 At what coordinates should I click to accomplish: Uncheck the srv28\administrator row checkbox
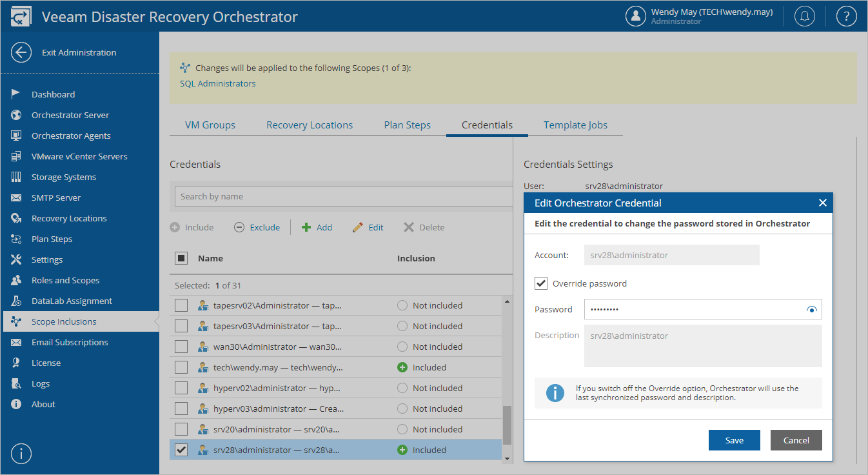(x=181, y=450)
